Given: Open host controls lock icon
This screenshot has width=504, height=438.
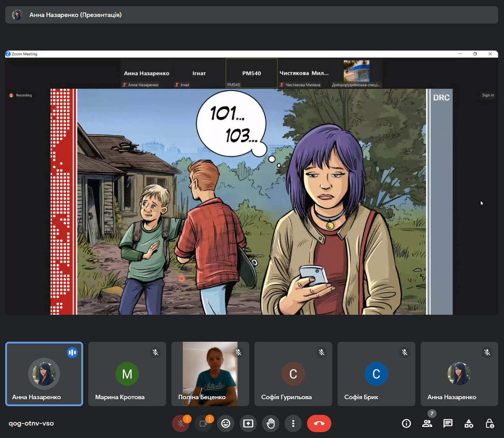Looking at the screenshot, I should (489, 423).
